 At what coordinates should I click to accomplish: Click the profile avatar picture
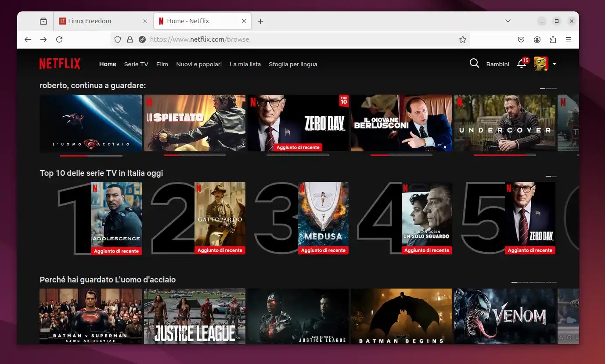tap(541, 64)
